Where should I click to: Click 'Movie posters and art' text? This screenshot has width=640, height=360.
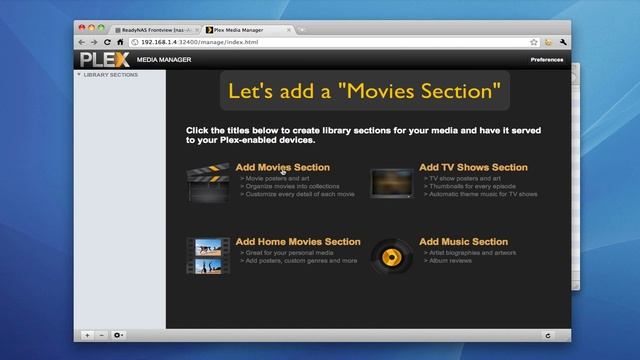(x=277, y=178)
